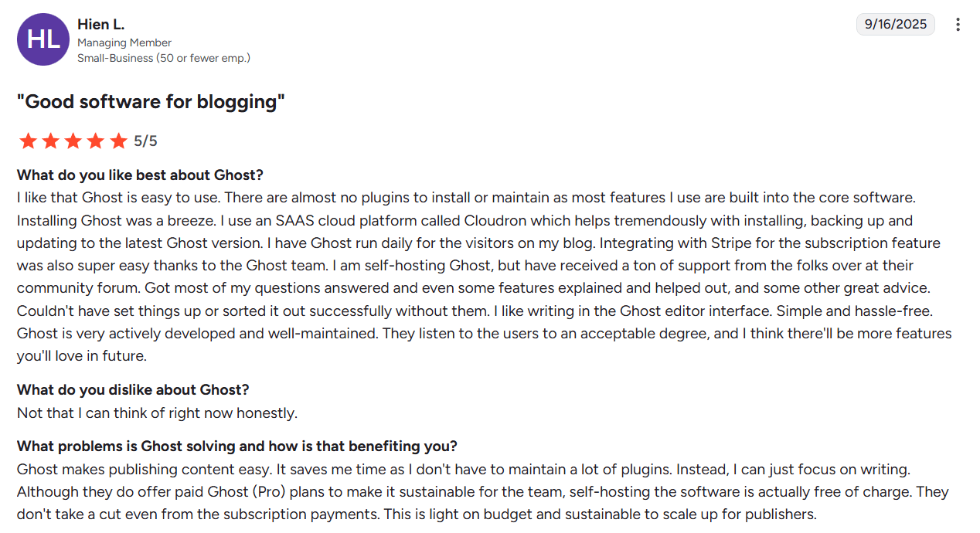Screen dimensions: 980x533
Task: Click the first rating star
Action: tap(28, 141)
